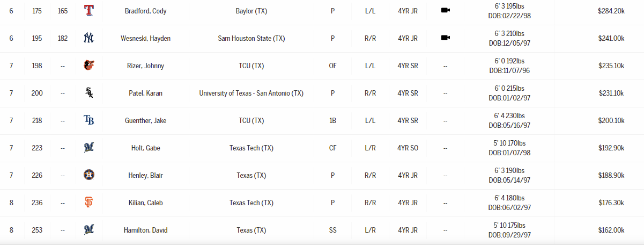This screenshot has height=245, width=644.
Task: Click Brewers logo in Gabe Holt row
Action: tap(88, 148)
